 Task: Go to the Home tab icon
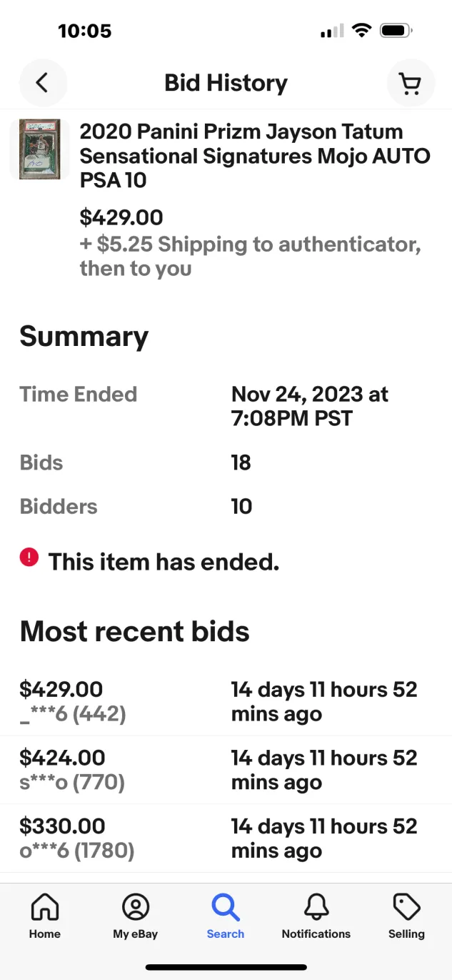[45, 907]
